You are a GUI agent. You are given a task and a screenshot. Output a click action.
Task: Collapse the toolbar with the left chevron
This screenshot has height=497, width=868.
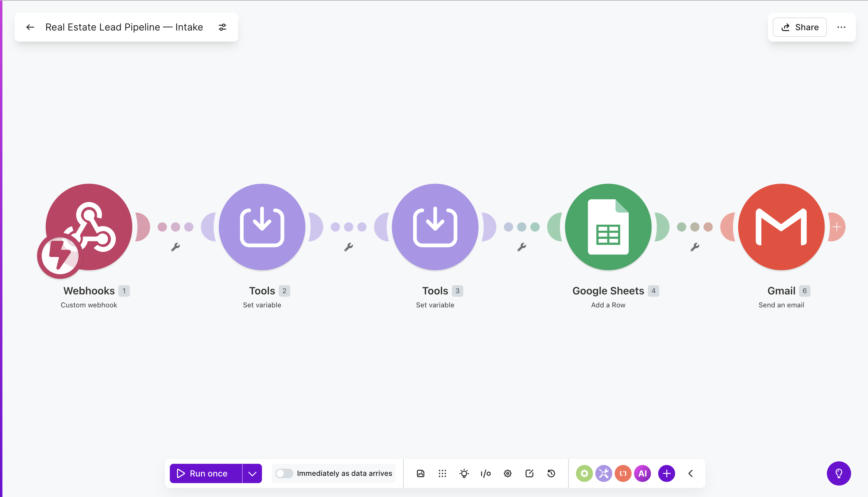690,473
